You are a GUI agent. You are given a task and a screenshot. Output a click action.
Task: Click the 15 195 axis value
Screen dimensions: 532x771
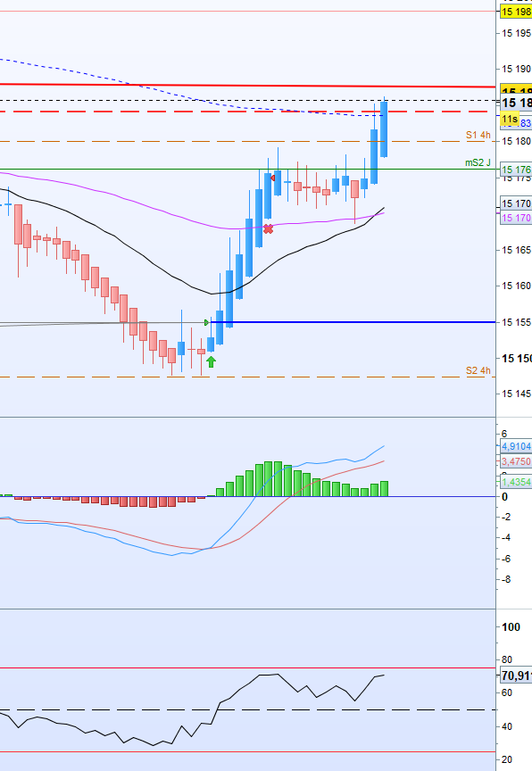(x=516, y=33)
